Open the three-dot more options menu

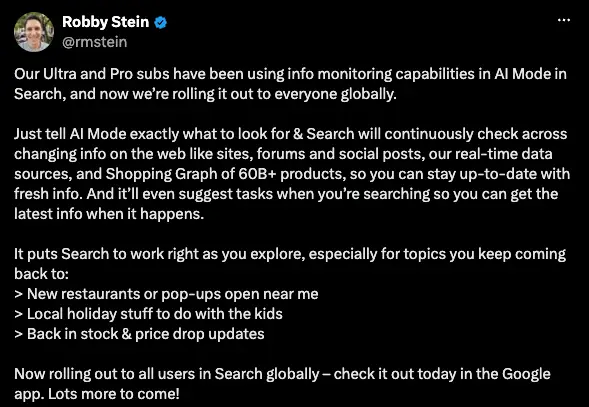point(563,20)
